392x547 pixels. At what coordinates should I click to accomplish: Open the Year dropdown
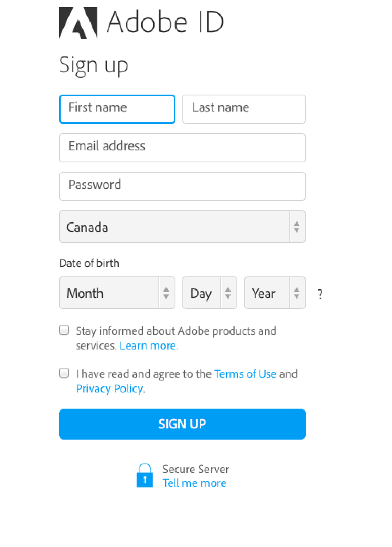pos(275,293)
